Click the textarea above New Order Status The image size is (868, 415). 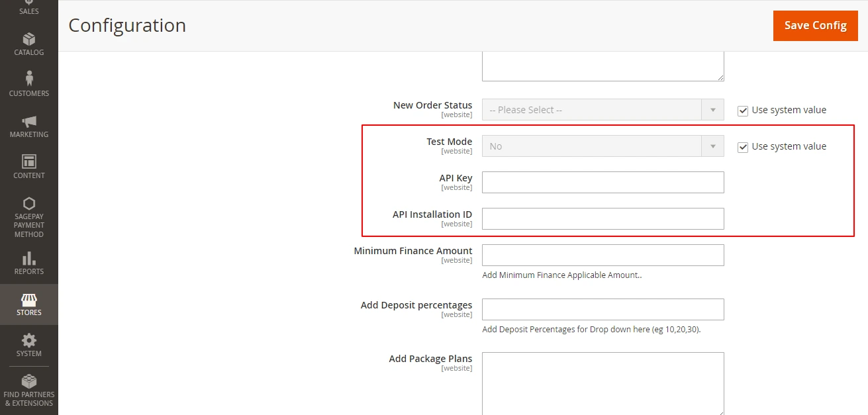click(603, 66)
